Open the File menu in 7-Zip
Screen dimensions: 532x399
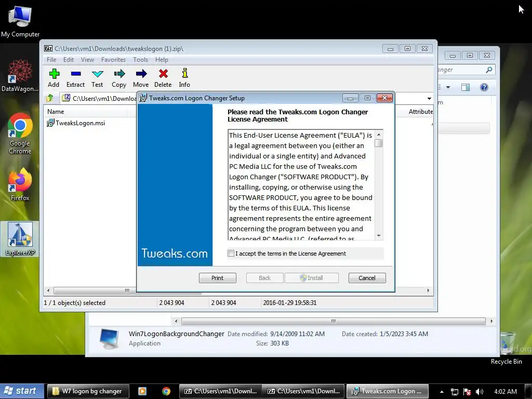[x=51, y=60]
